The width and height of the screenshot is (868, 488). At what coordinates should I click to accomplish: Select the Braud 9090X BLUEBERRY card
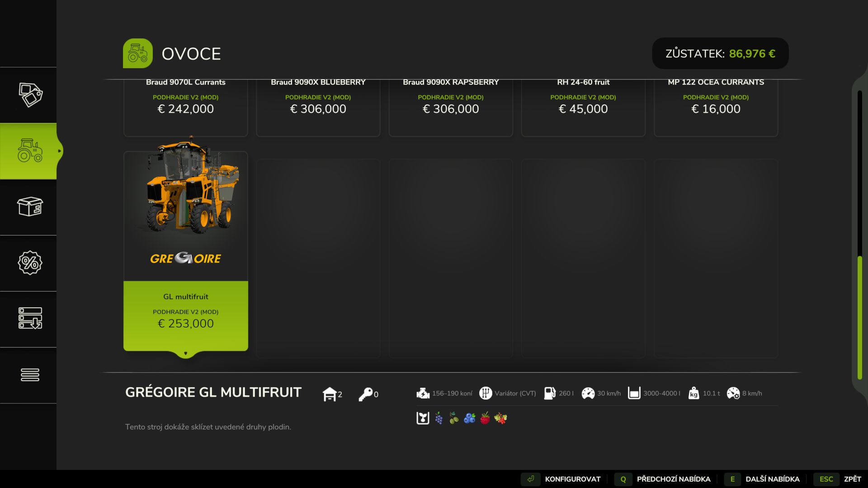(318, 108)
